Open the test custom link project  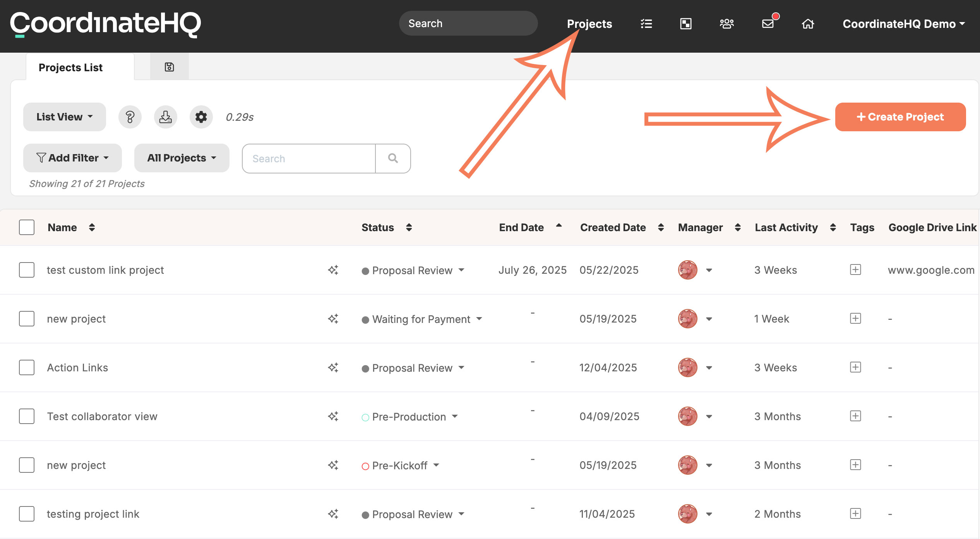coord(105,270)
